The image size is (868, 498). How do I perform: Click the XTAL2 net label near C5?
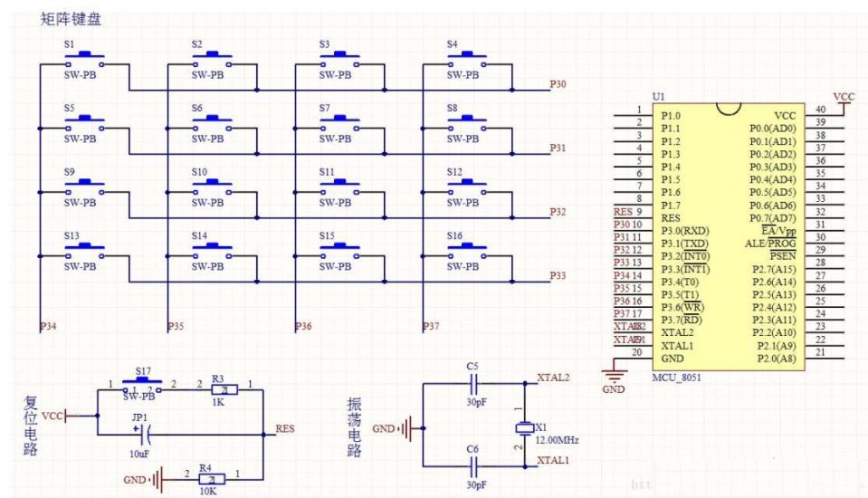(553, 378)
